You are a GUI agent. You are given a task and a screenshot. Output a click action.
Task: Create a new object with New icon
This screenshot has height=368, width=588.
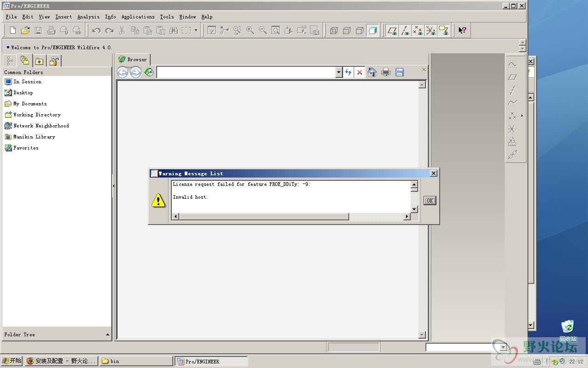click(x=13, y=30)
